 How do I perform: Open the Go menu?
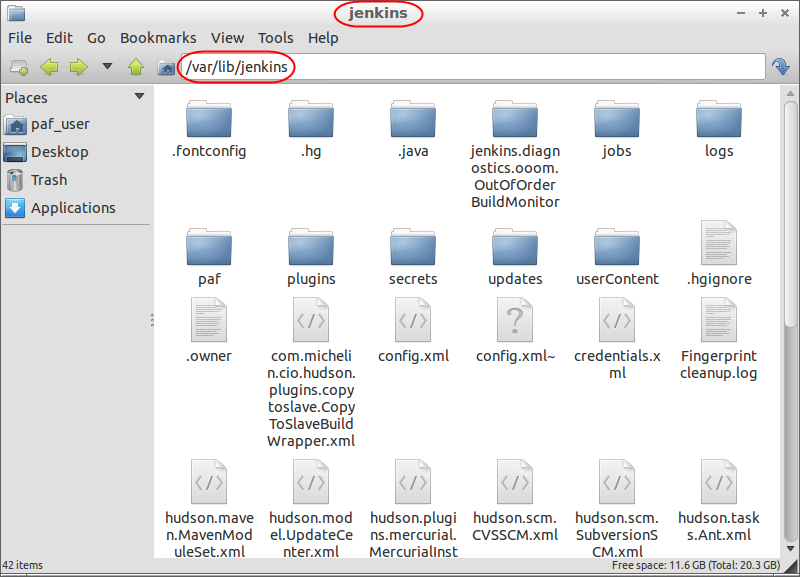(x=96, y=38)
